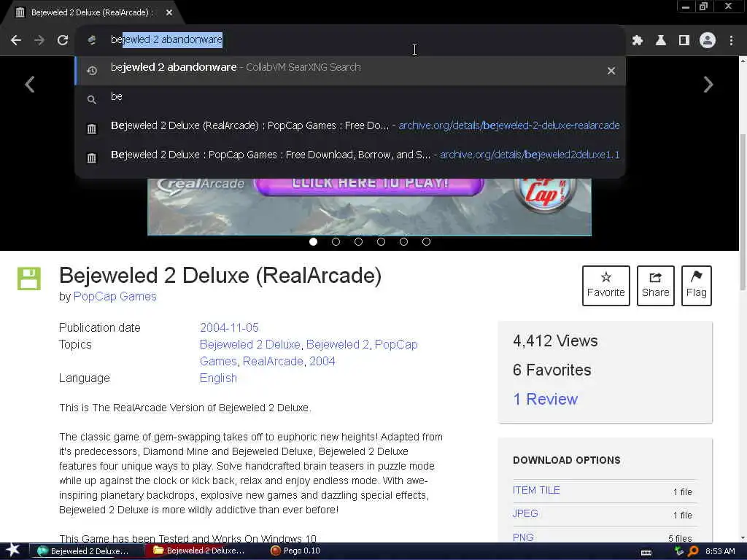Viewport: 747px width, 560px height.
Task: Click the 8:53 AM taskbar clock
Action: [x=720, y=551]
